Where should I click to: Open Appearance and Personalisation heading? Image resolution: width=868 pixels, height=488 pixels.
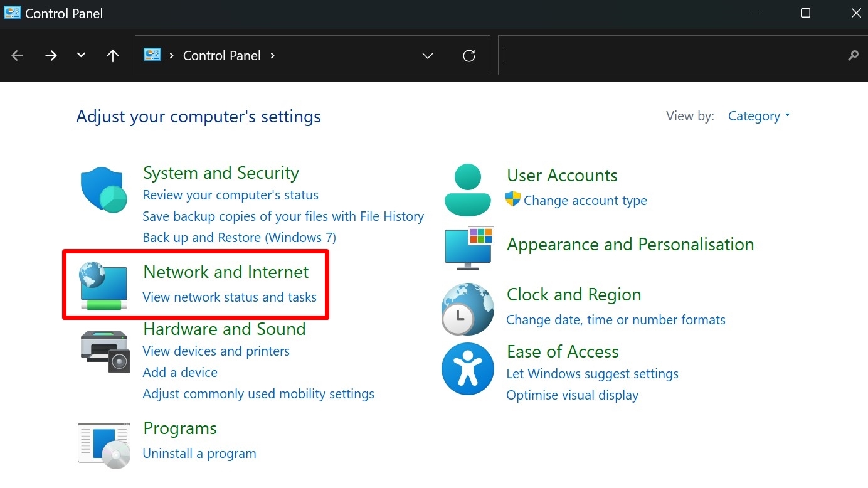(630, 245)
